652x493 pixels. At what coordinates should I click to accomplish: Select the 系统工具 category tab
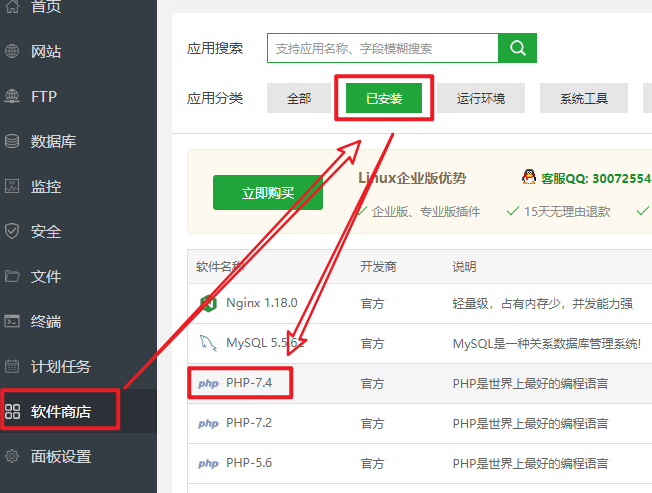point(584,98)
